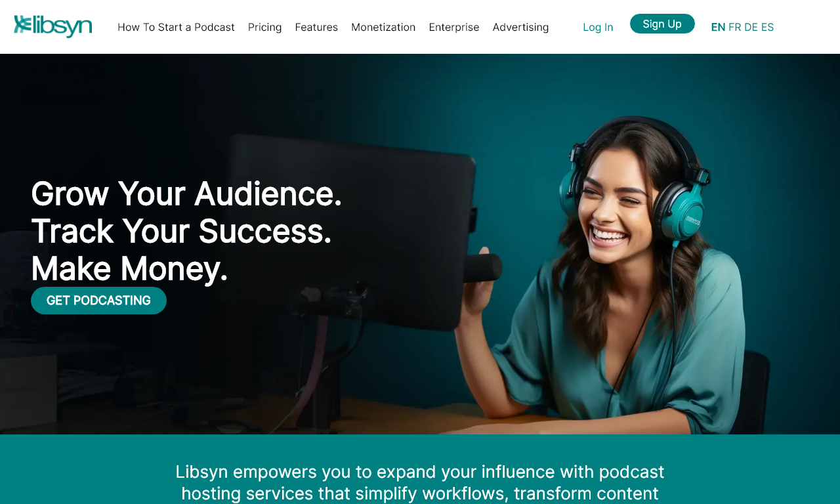Click the Sign Up button

[x=662, y=24]
